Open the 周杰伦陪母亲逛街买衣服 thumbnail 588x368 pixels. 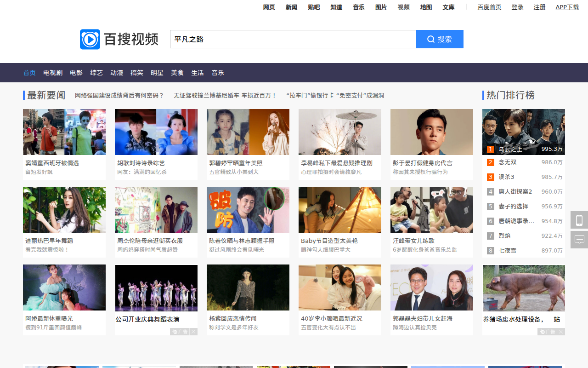(156, 210)
